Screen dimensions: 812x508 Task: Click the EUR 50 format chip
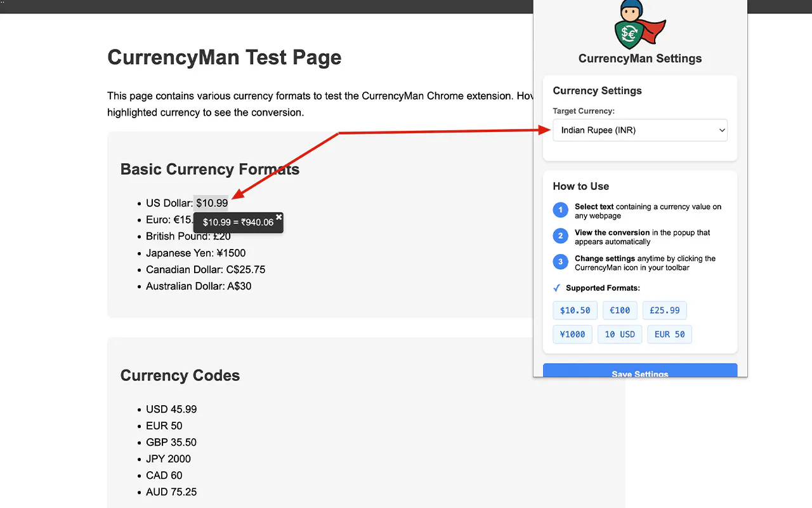click(669, 334)
